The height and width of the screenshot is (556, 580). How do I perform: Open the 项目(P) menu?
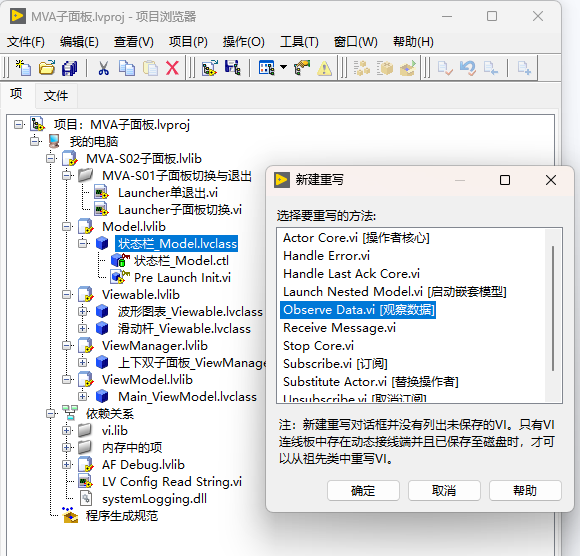click(188, 42)
